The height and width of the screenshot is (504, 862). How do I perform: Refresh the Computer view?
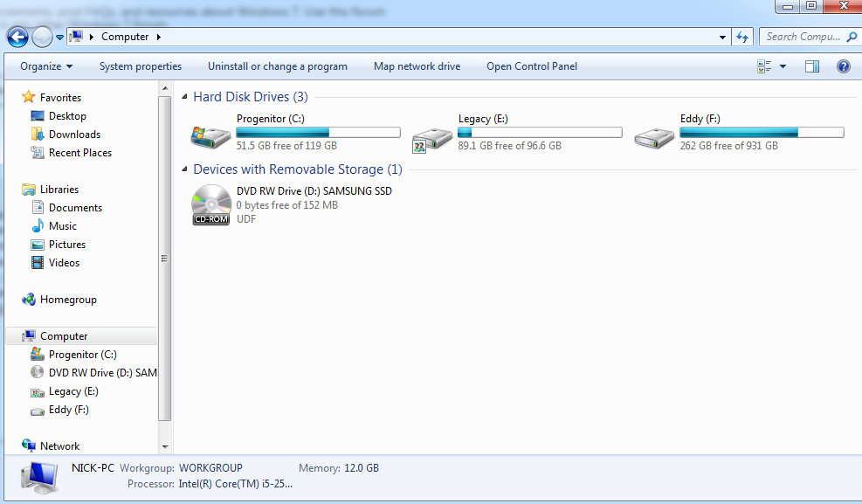coord(742,37)
